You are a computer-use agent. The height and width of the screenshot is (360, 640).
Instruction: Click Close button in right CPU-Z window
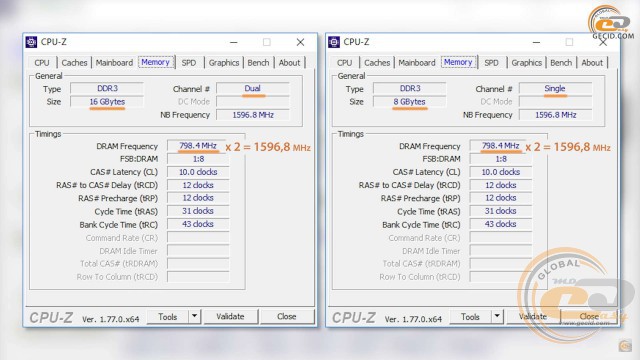click(x=589, y=317)
